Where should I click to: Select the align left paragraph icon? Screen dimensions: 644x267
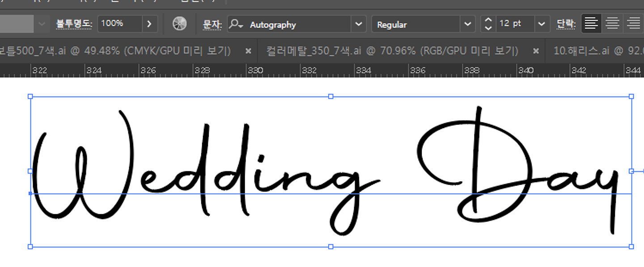[591, 24]
